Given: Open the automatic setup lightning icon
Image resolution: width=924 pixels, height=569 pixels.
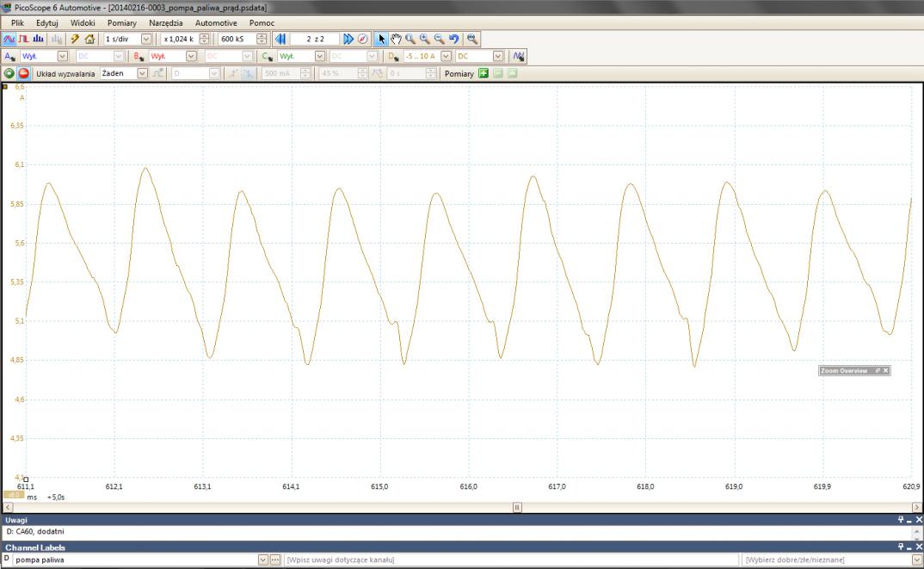Looking at the screenshot, I should click(75, 39).
